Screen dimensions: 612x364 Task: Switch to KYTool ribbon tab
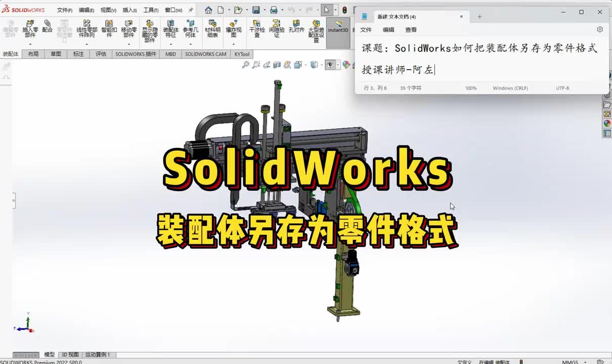(242, 54)
